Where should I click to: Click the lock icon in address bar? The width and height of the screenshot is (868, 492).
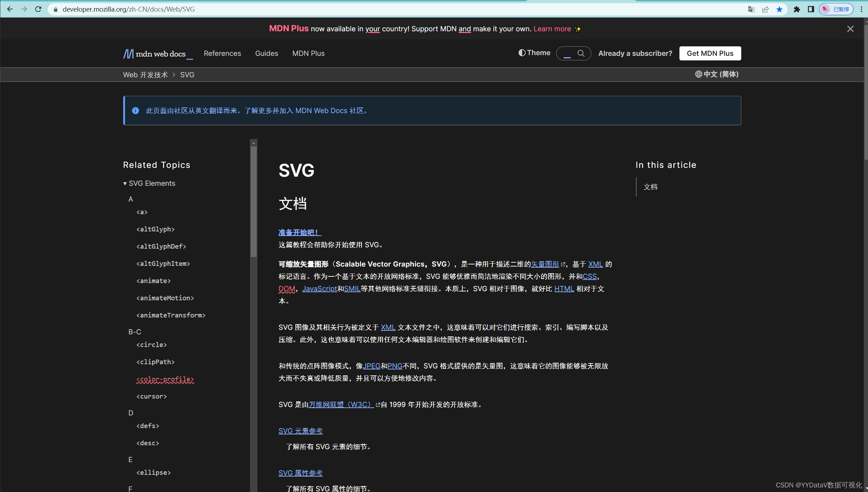click(55, 9)
